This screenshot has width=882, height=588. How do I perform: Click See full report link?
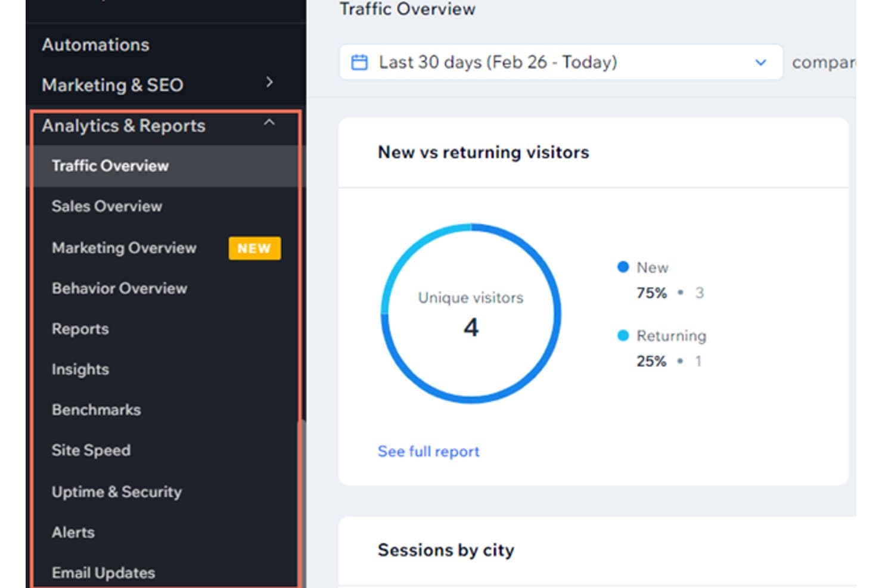[428, 452]
